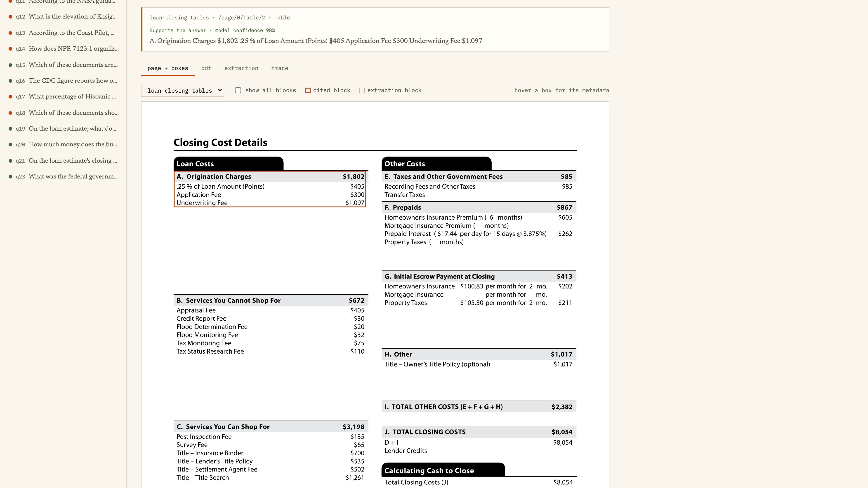Click 'Supports the answer · model confidence 98%'
Image resolution: width=868 pixels, height=488 pixels.
point(212,30)
